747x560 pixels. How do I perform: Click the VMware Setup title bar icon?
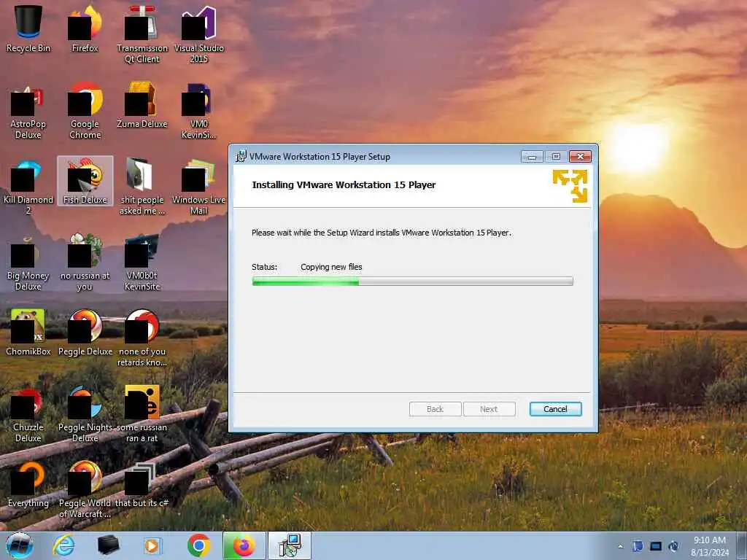(241, 156)
